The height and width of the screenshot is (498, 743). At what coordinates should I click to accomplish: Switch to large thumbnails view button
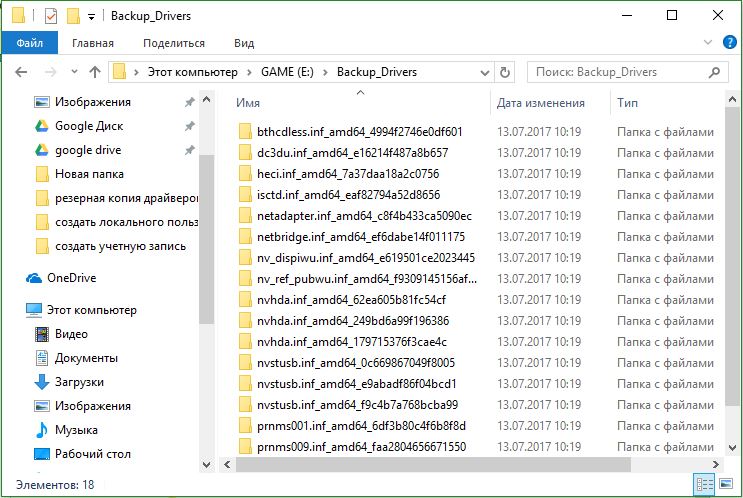pyautogui.click(x=725, y=484)
